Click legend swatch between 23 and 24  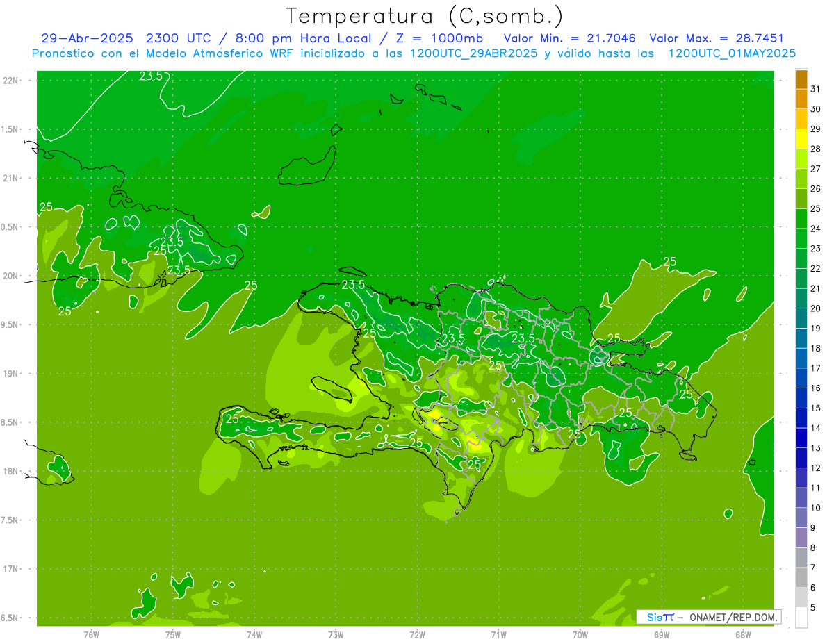point(801,238)
